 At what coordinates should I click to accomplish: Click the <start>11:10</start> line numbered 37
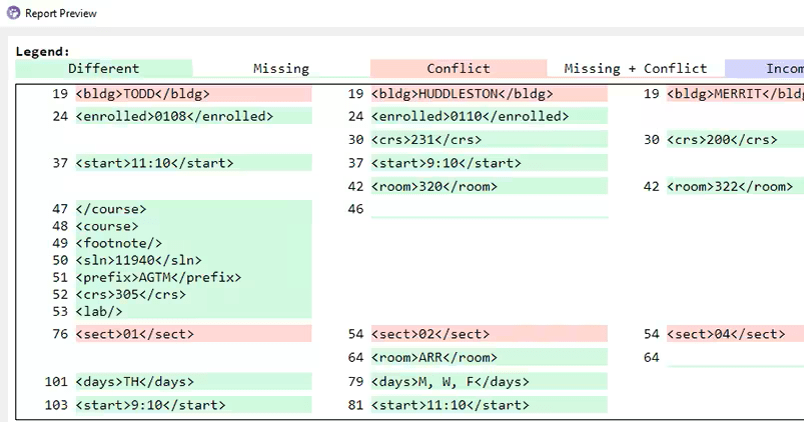pos(193,163)
